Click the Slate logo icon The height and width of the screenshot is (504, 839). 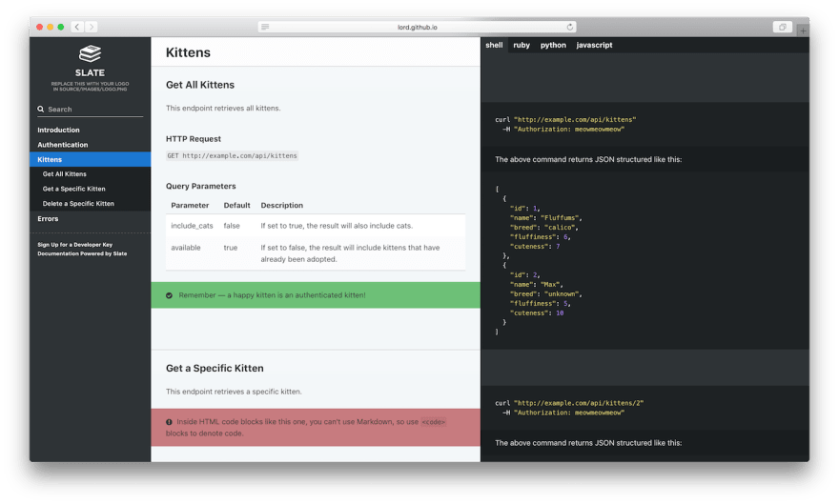click(90, 53)
